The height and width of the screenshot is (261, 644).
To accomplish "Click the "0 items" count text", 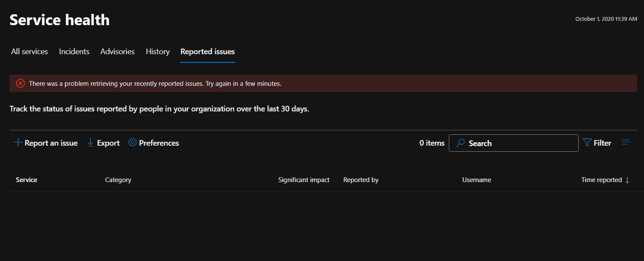I will [x=432, y=143].
